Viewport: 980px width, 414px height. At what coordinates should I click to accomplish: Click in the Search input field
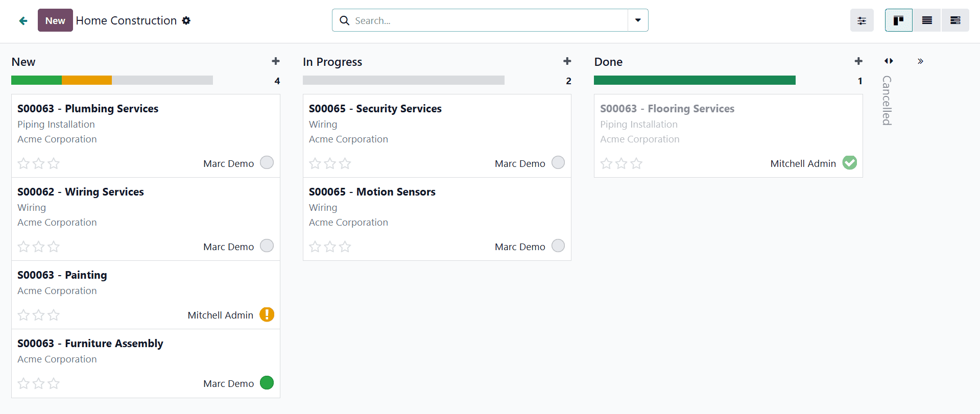click(490, 20)
